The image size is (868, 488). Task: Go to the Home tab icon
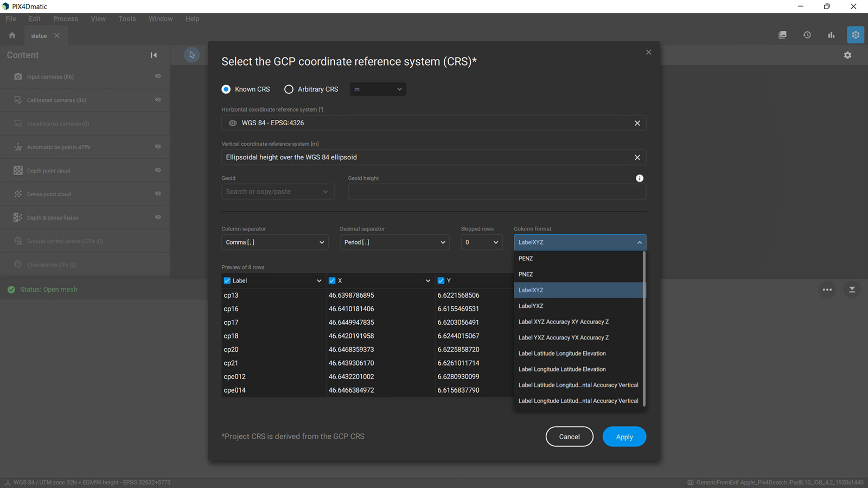coord(12,35)
